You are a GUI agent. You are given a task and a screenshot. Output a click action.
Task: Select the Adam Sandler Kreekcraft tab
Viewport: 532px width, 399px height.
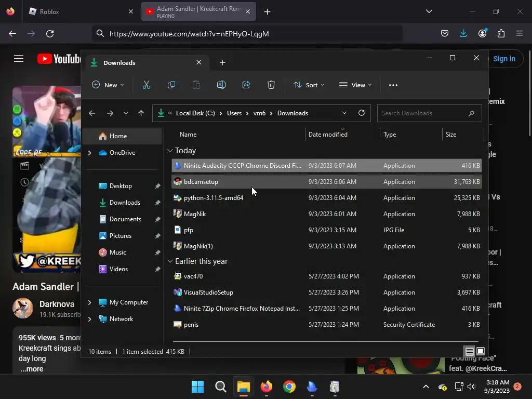pyautogui.click(x=198, y=11)
